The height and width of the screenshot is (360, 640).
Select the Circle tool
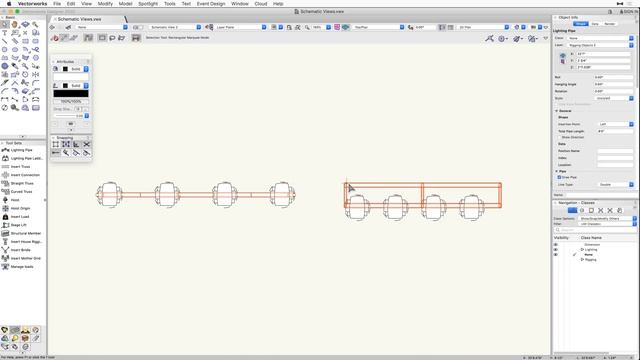pos(5,49)
